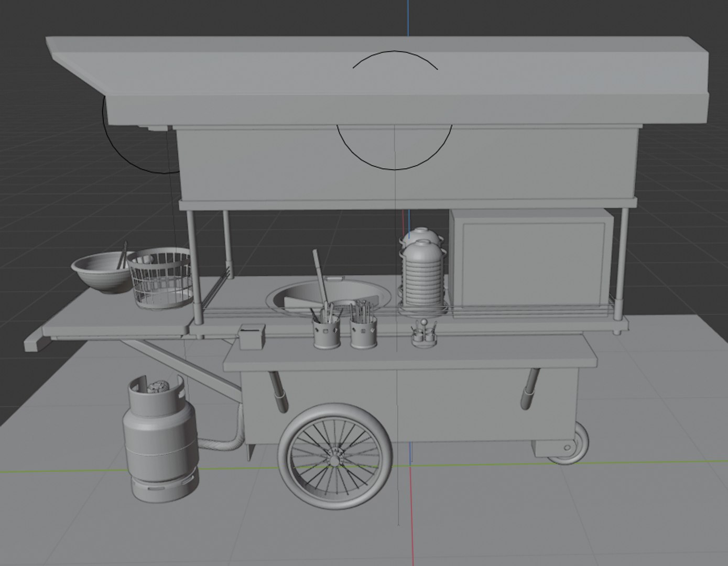This screenshot has width=728, height=566.
Task: Select the slatted basket on the shelf
Action: click(x=160, y=278)
